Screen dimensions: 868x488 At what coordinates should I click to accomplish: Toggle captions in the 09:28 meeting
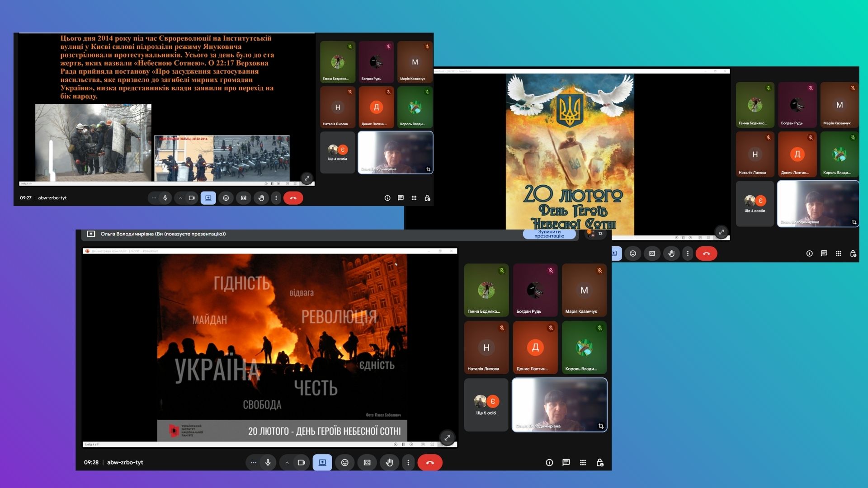pyautogui.click(x=367, y=462)
